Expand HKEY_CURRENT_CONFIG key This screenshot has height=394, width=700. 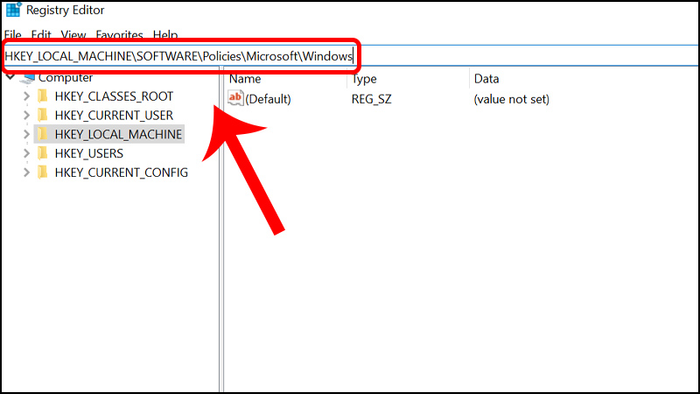coord(26,172)
